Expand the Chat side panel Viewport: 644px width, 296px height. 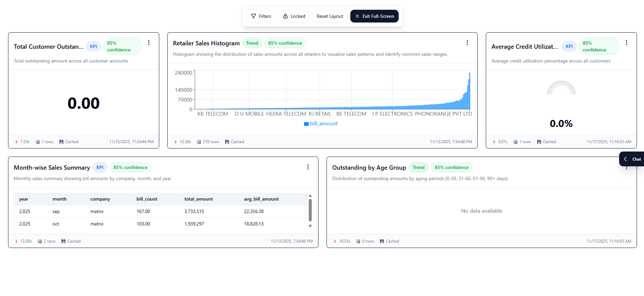coord(632,159)
